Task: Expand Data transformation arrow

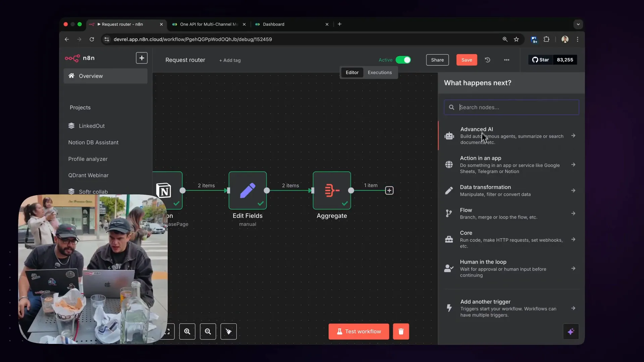Action: (x=573, y=190)
